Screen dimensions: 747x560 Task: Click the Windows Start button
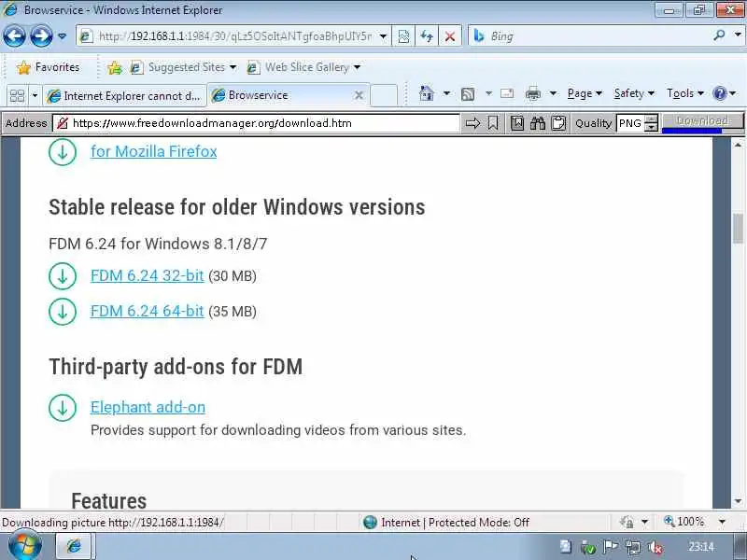pyautogui.click(x=25, y=546)
